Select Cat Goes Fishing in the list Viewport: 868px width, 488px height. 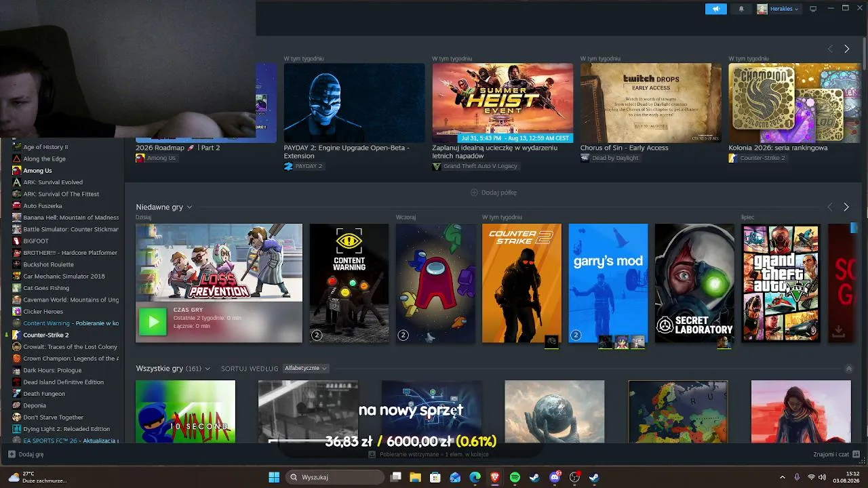click(x=46, y=288)
